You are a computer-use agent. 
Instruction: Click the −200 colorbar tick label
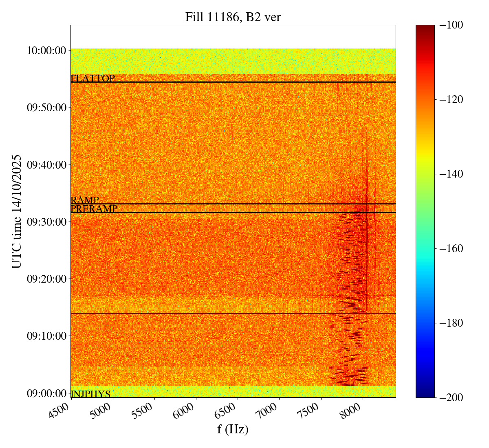pos(450,397)
